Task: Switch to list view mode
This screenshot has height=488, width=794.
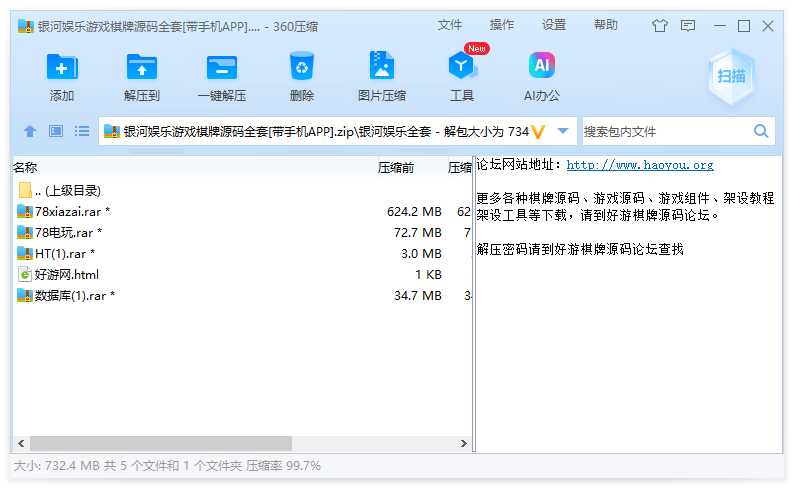Action: (82, 131)
